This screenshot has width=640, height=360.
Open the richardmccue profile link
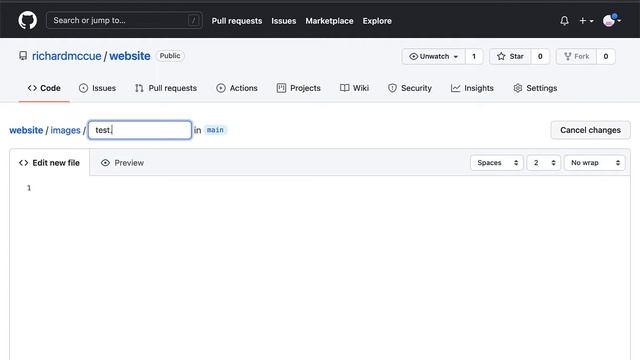pyautogui.click(x=67, y=56)
